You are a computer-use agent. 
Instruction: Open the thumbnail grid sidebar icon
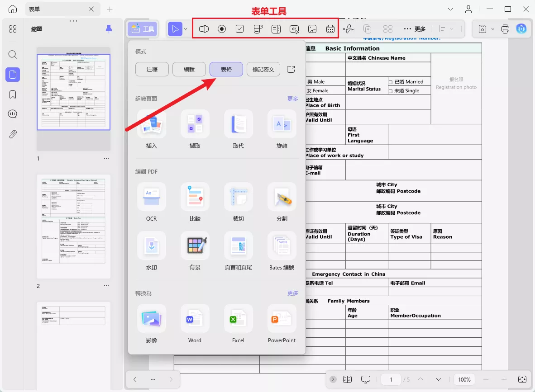click(x=13, y=29)
